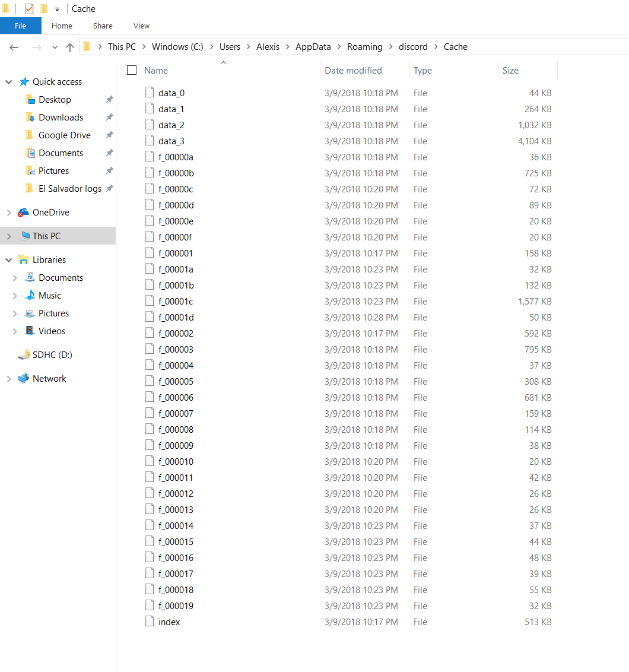Click the Network icon in sidebar
The image size is (629, 672).
(24, 378)
